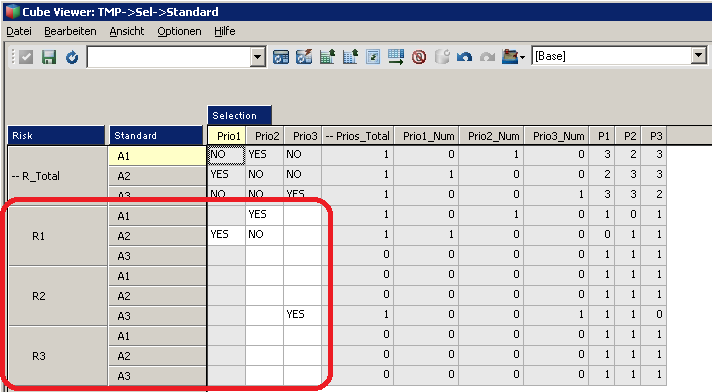
Task: Select the Prio2 column header
Action: 265,136
